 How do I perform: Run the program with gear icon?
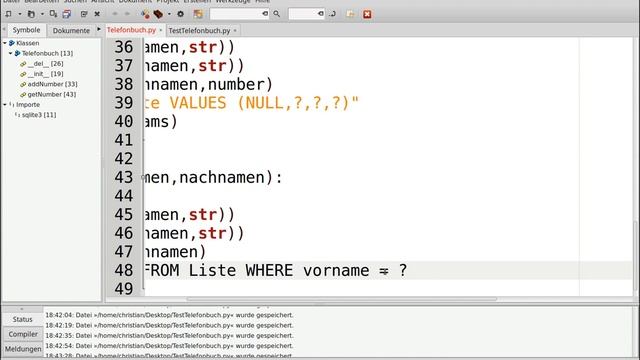tap(180, 14)
